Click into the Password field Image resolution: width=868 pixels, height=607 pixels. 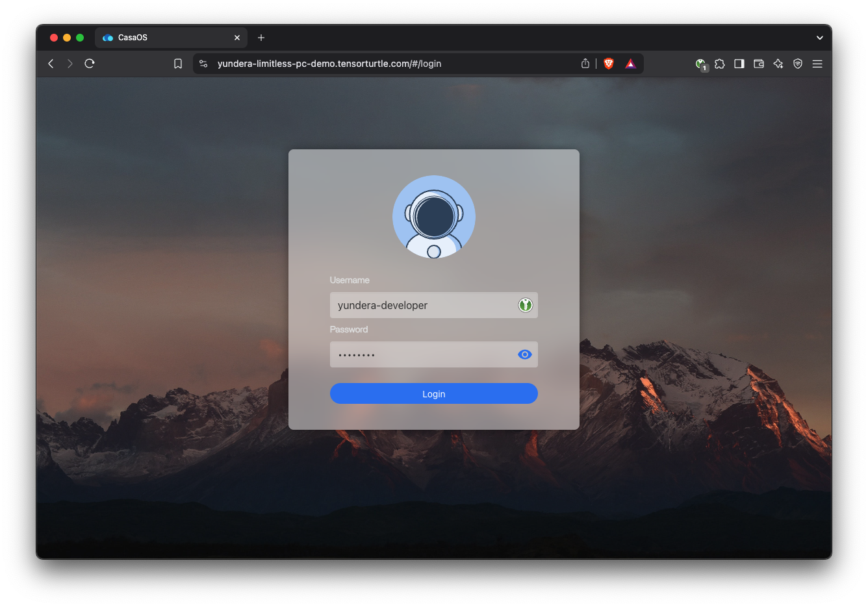[x=422, y=354]
